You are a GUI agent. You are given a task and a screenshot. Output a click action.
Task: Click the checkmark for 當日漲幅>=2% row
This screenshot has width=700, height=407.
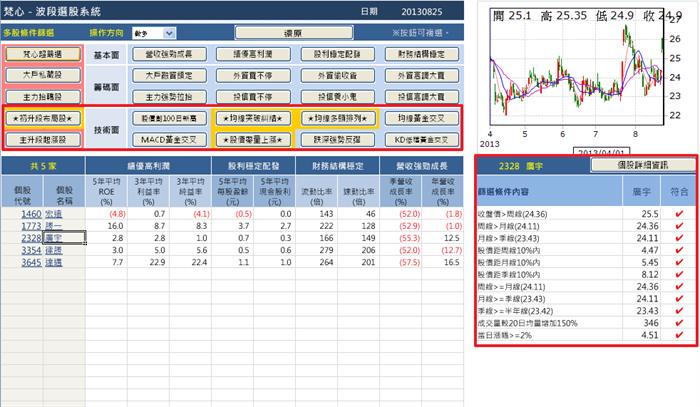pyautogui.click(x=679, y=335)
